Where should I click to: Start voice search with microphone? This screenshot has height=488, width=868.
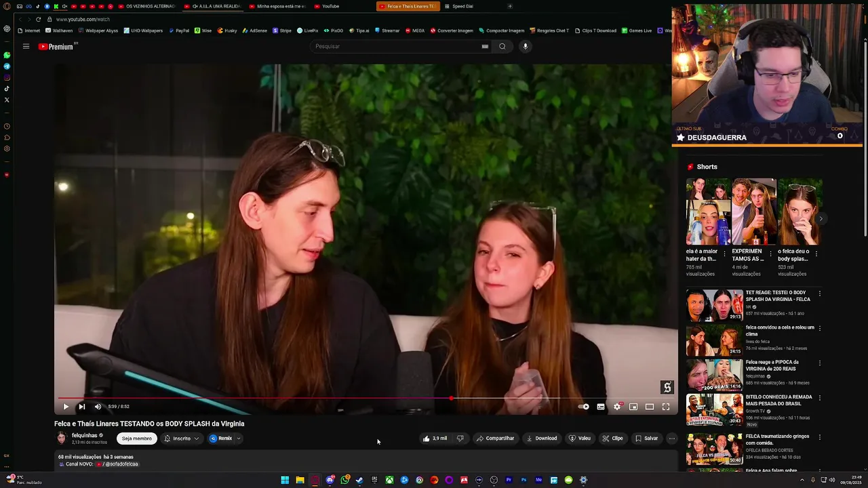tap(525, 46)
